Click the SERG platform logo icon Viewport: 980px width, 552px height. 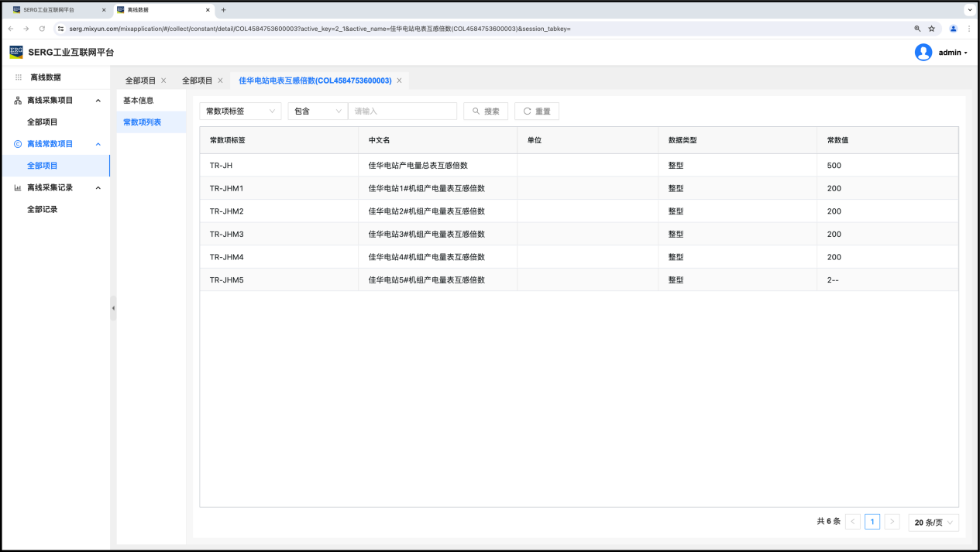click(16, 53)
